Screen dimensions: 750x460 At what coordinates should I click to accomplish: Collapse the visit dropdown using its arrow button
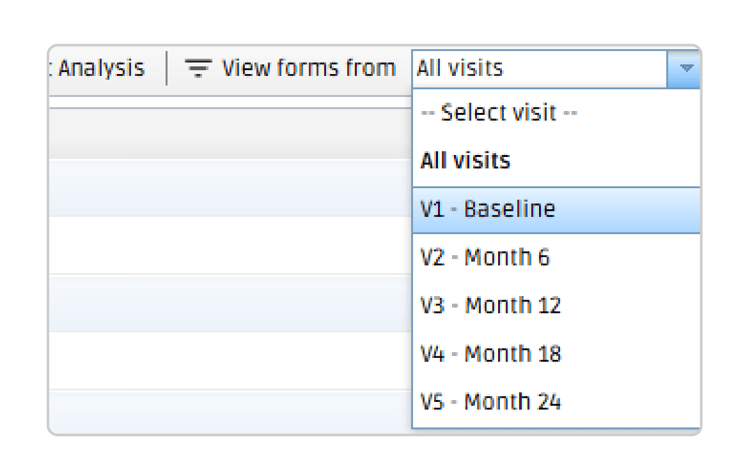point(685,69)
